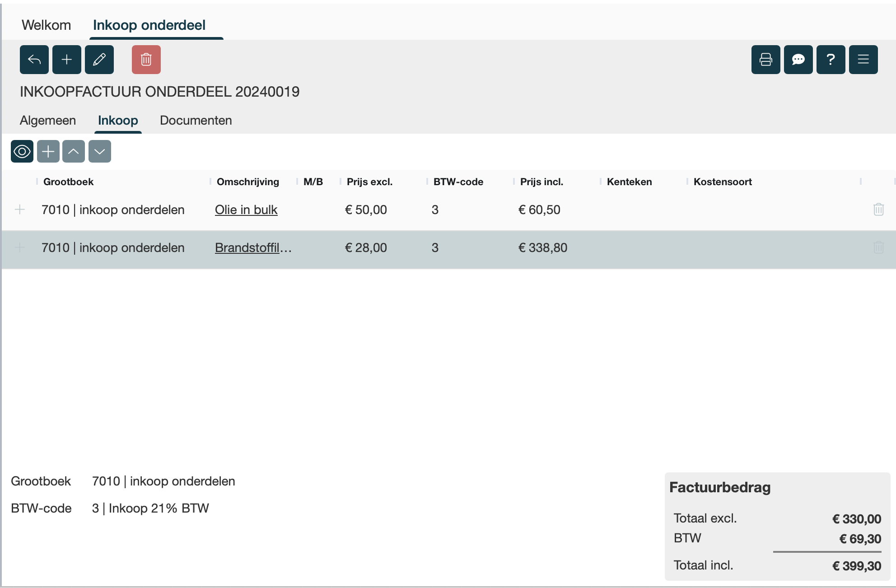
Task: Add a line with the grey plus button
Action: [x=48, y=151]
